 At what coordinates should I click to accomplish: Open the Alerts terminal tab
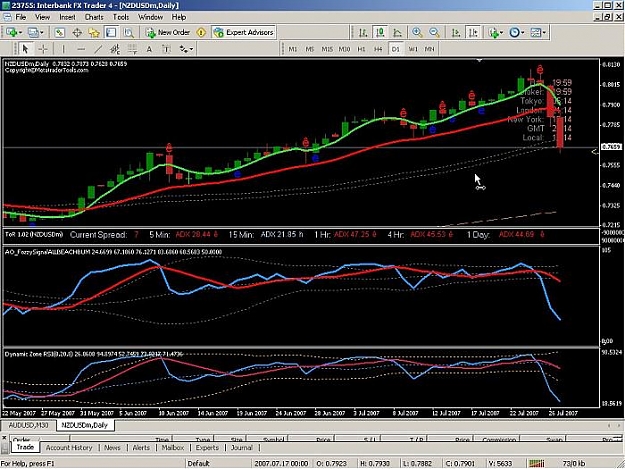click(141, 447)
